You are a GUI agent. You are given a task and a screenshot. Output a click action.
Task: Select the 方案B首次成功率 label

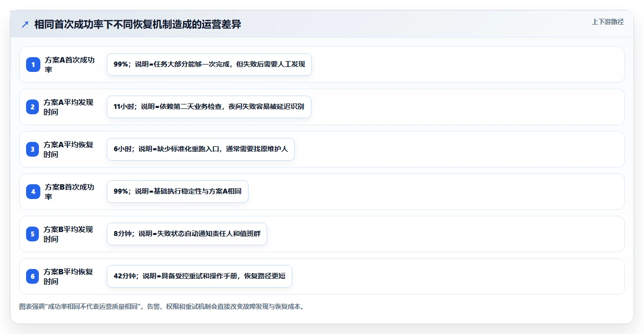click(70, 192)
